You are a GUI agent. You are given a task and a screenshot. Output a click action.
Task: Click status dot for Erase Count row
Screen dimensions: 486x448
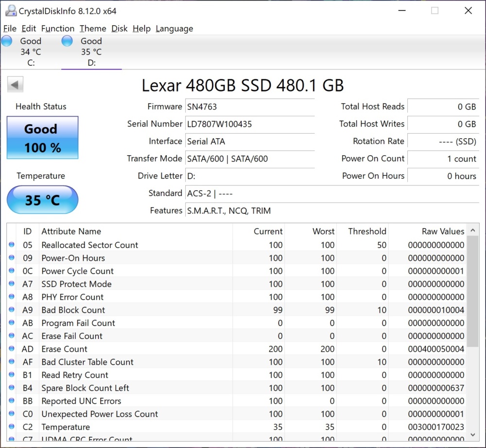[12, 348]
